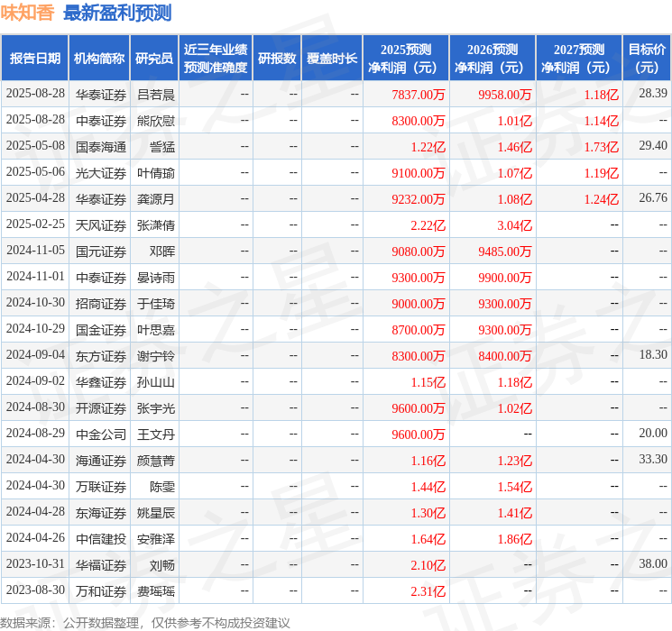Click the 9232.00万 profit value

click(419, 199)
